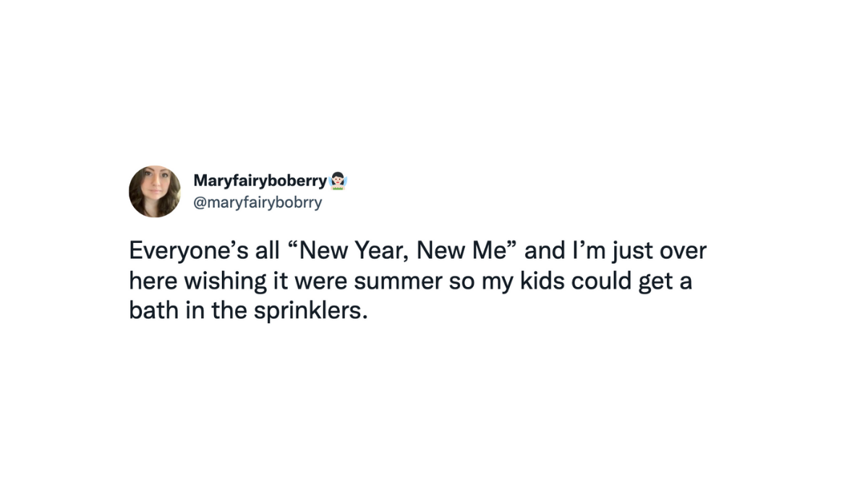Click the fairy emoji beside the name
The width and height of the screenshot is (868, 488).
tap(338, 180)
